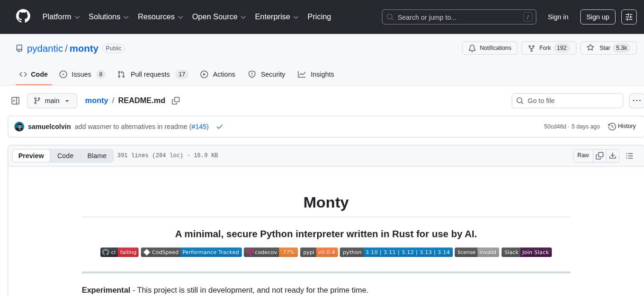
Task: Open the README outline list
Action: pos(629,156)
